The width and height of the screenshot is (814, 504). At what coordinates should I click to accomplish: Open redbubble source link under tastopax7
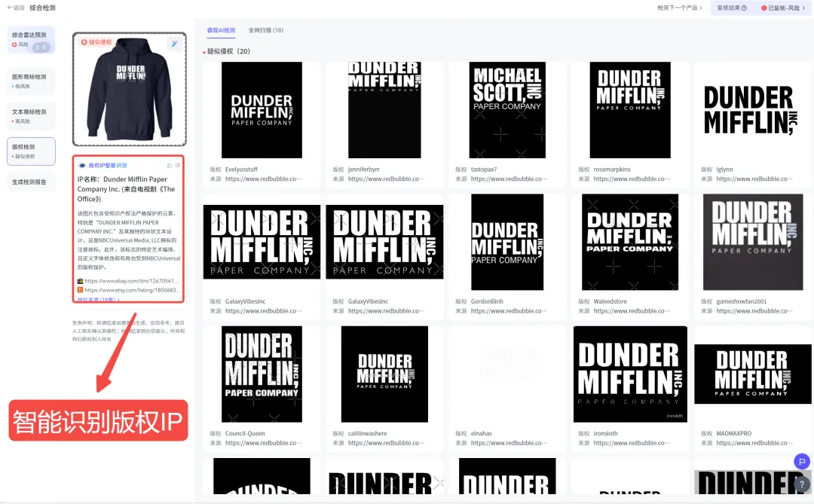510,179
